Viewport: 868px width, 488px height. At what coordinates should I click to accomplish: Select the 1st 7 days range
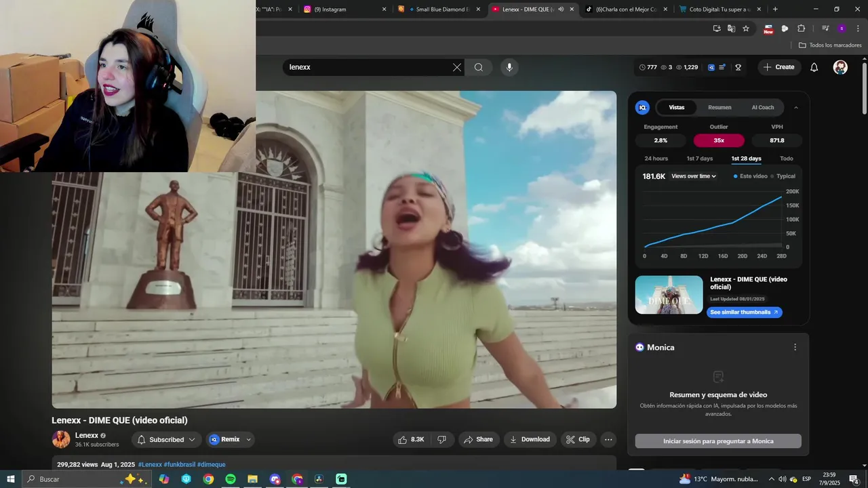700,159
